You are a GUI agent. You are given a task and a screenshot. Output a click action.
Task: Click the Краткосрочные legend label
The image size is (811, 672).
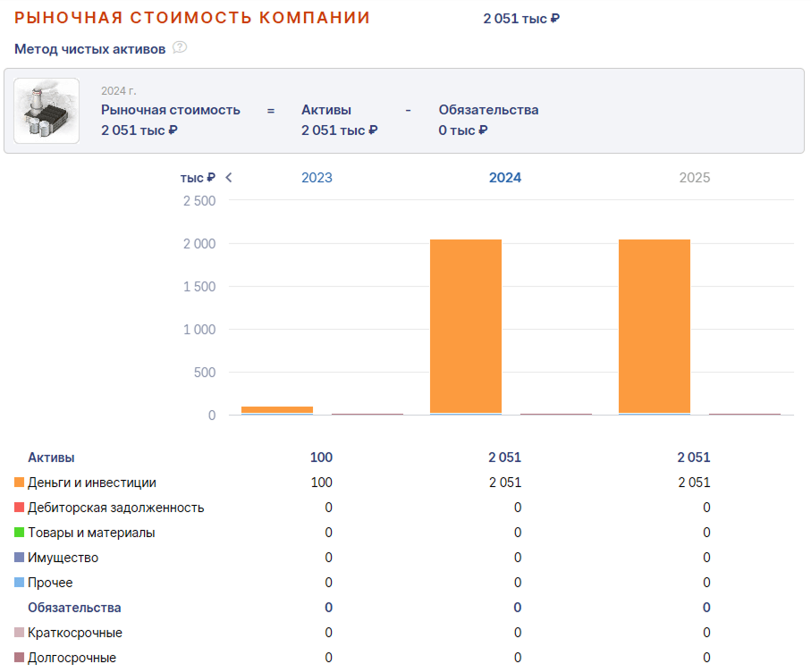tap(75, 633)
